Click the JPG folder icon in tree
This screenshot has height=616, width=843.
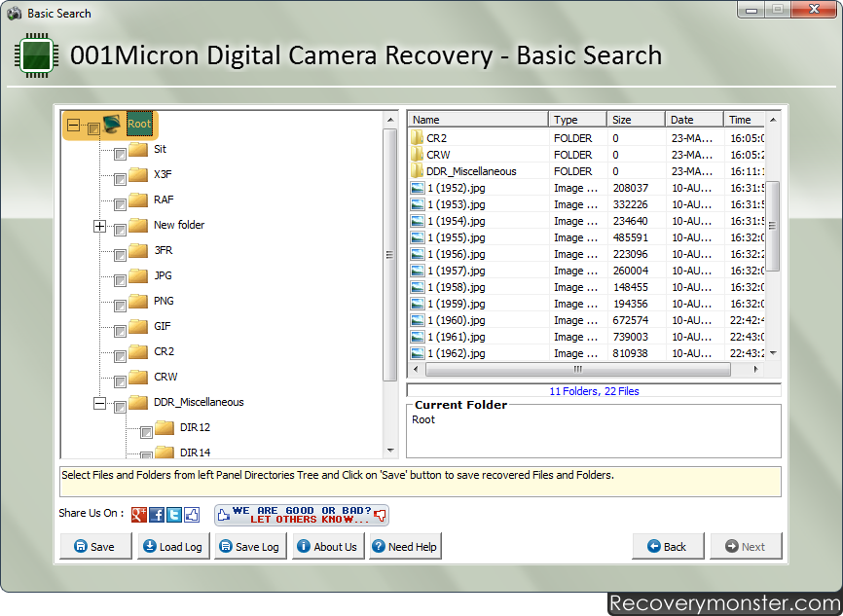(138, 275)
